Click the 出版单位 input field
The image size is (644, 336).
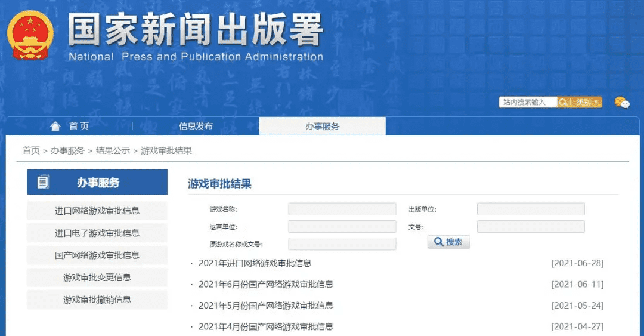coord(531,209)
